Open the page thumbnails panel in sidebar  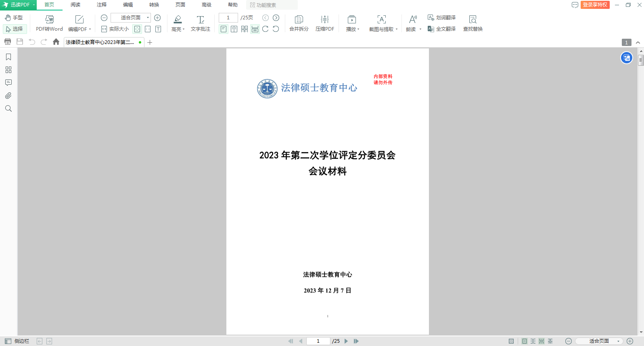coord(8,70)
